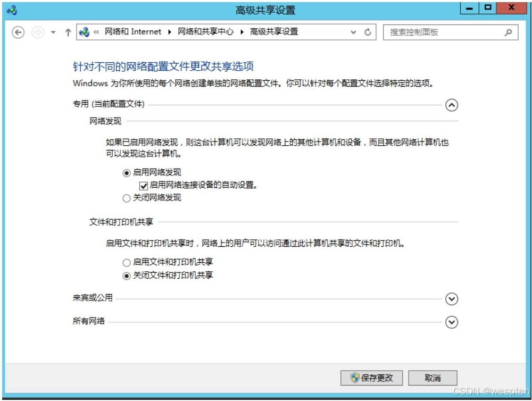Viewport: 532px width, 401px height.
Task: Click the network icon in address bar
Action: tap(84, 32)
